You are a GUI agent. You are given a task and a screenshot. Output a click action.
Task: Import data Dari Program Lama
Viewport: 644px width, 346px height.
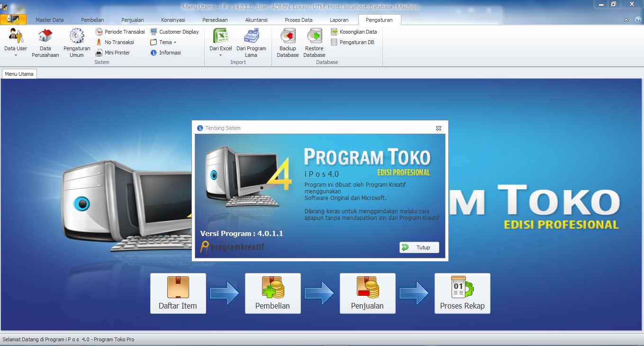point(251,42)
